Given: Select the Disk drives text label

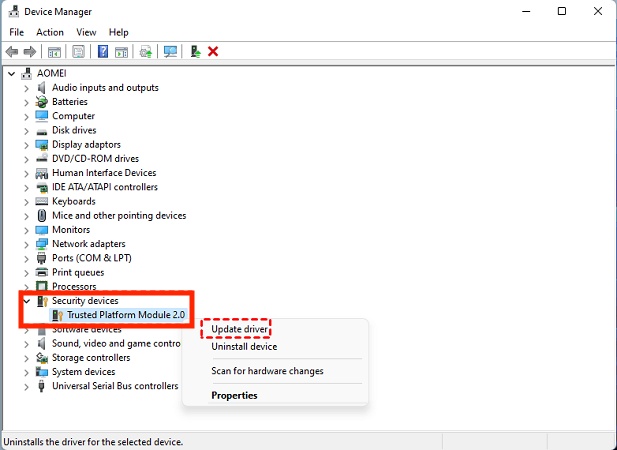Looking at the screenshot, I should pos(74,130).
